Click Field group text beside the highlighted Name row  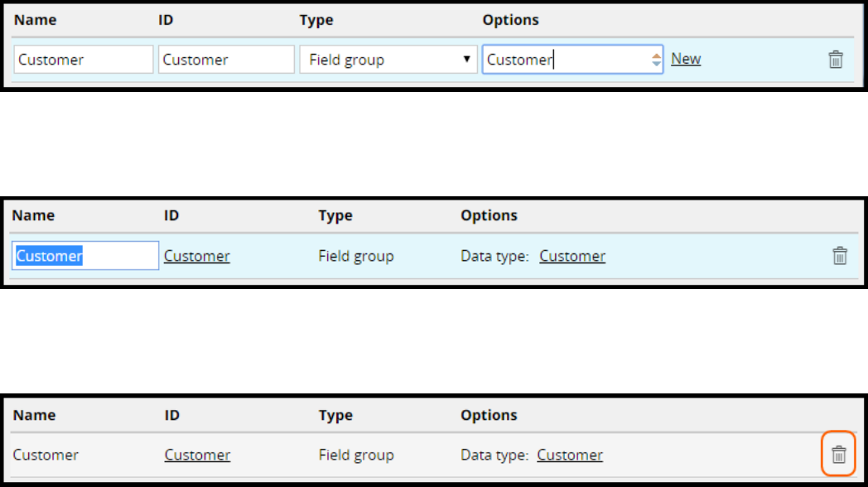(356, 256)
